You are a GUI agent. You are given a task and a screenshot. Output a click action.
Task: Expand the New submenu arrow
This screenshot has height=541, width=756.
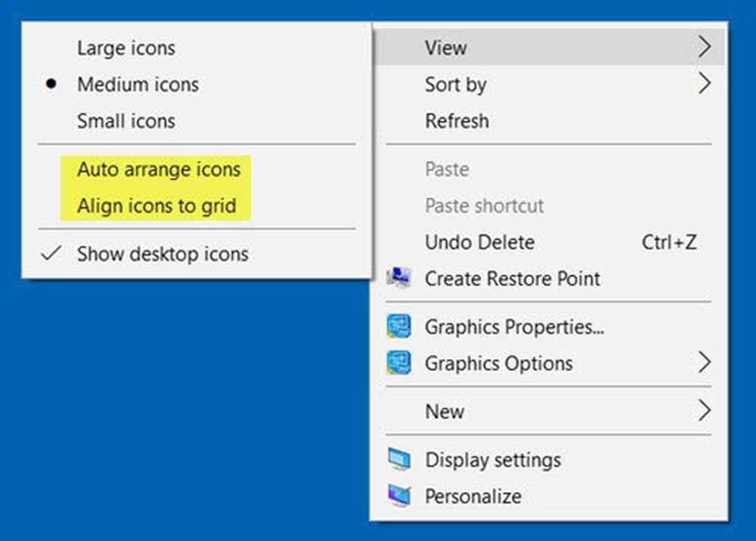tap(705, 411)
